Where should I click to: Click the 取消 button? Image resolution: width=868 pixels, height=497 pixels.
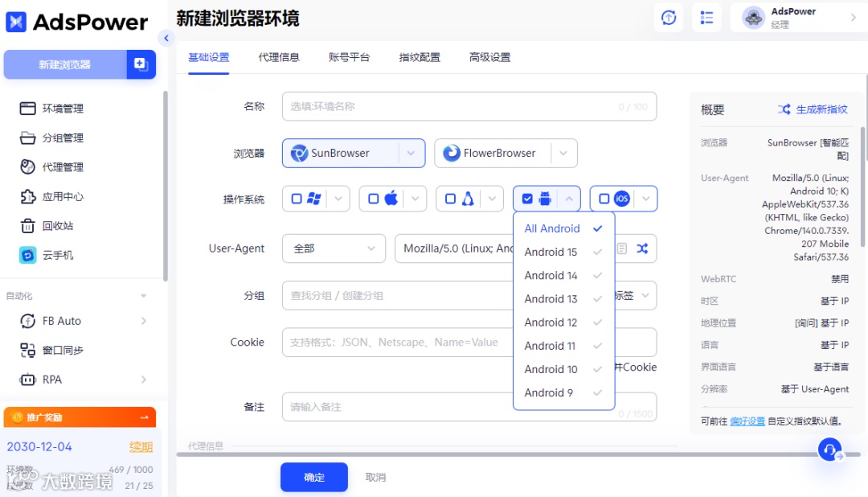[376, 477]
